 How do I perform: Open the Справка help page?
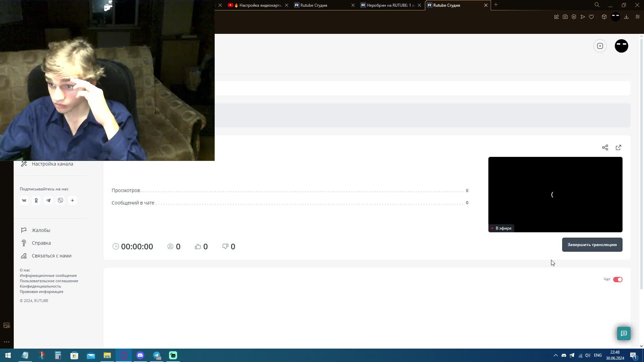(41, 243)
